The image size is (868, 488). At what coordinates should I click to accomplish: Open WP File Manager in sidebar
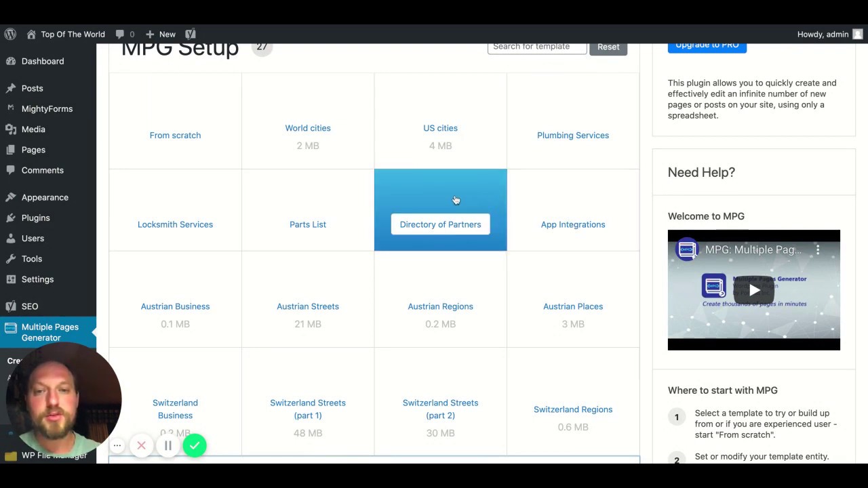coord(54,455)
